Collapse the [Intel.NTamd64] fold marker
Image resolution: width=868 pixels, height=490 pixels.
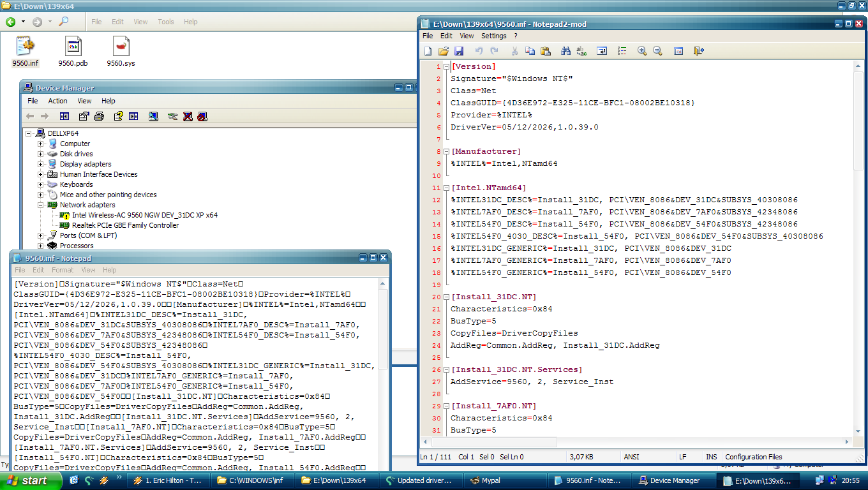point(447,188)
